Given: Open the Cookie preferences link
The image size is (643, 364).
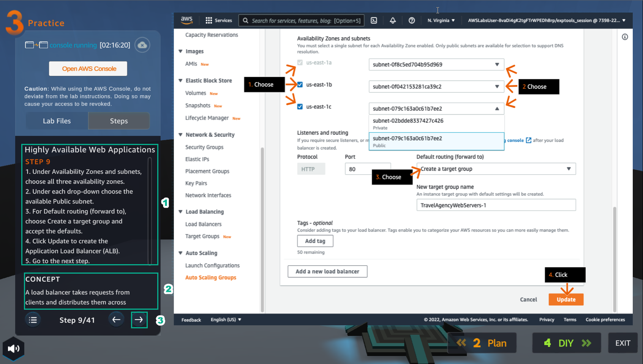Looking at the screenshot, I should tap(605, 320).
